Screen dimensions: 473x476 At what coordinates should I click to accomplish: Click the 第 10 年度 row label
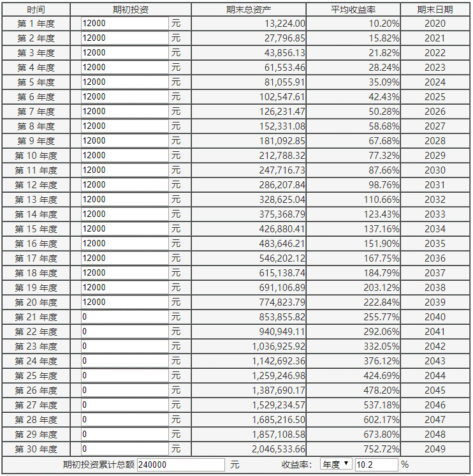[x=36, y=156]
